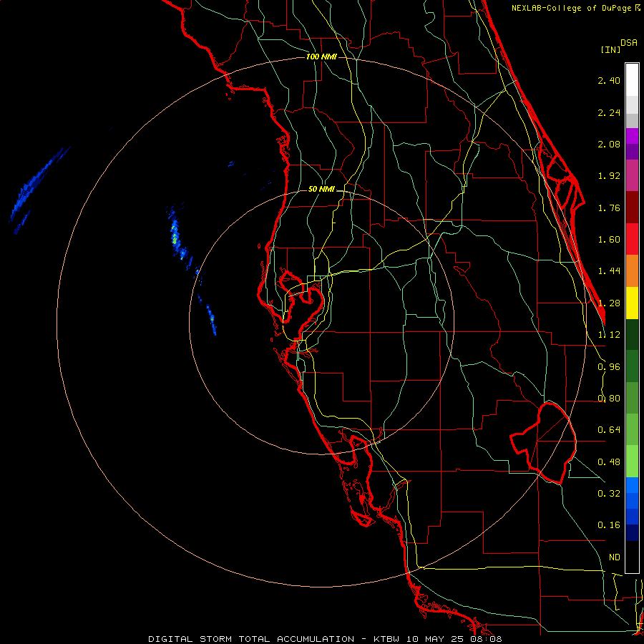The height and width of the screenshot is (644, 644).
Task: Click the 1.44 legend value
Action: (609, 271)
